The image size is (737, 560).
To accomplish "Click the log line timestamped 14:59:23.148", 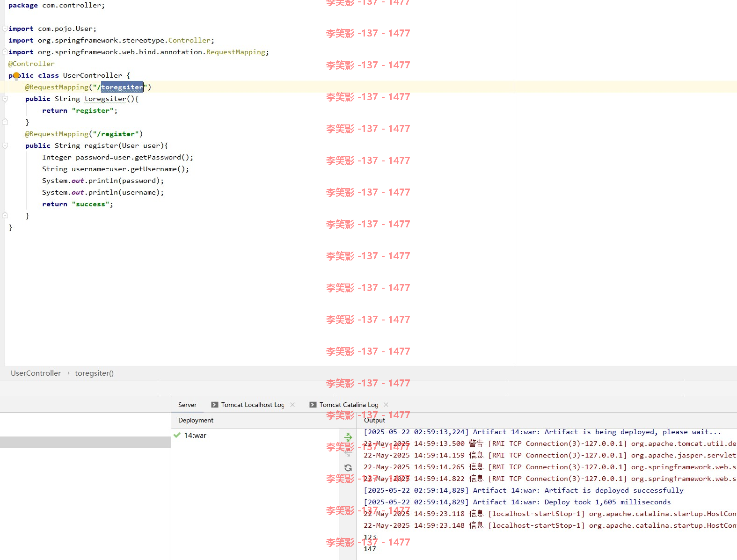I will click(550, 525).
